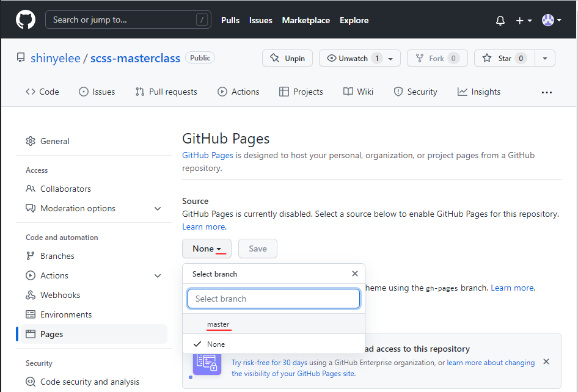The image size is (578, 392).
Task: Open the plus create-new dropdown
Action: point(524,21)
